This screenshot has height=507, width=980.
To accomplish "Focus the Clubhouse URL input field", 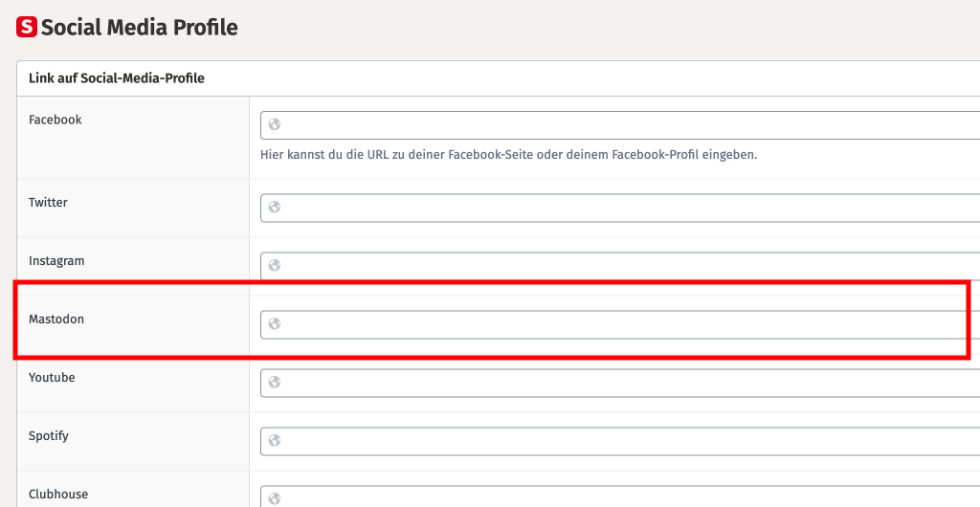I will 622,498.
